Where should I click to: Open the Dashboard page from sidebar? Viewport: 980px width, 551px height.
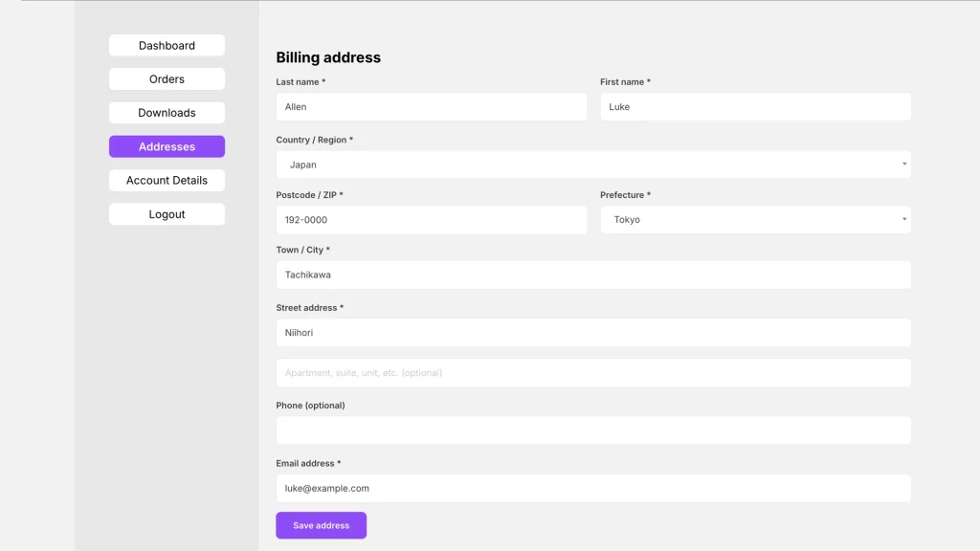(167, 46)
